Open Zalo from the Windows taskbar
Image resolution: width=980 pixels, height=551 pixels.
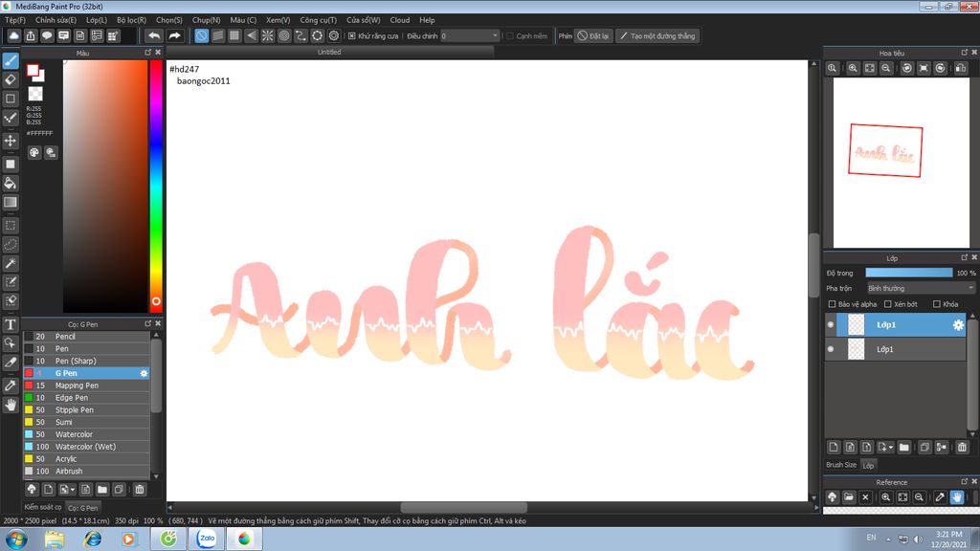click(x=207, y=539)
